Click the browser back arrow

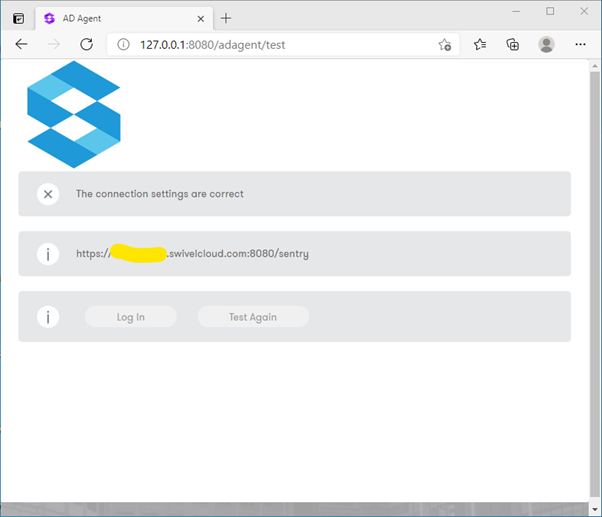coord(21,45)
